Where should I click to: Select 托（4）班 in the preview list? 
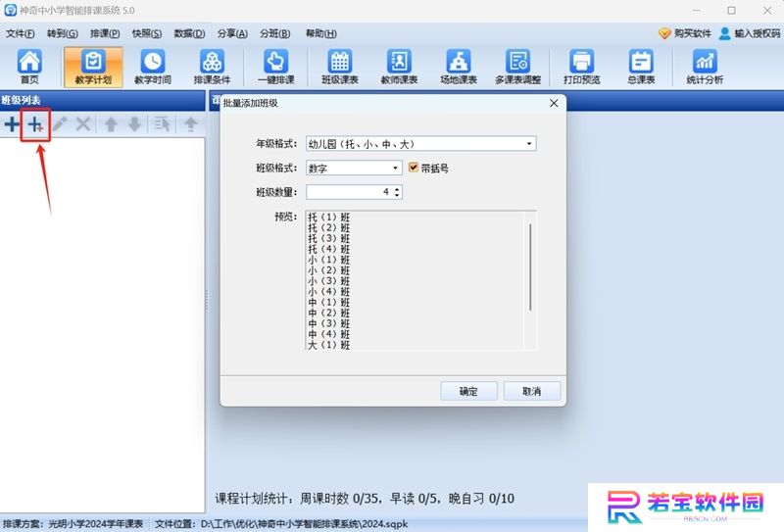[329, 249]
